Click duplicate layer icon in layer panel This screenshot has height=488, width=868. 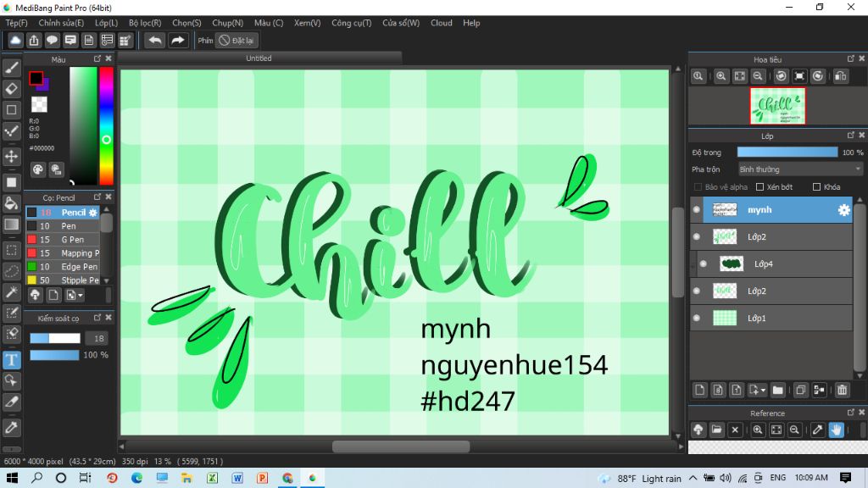point(800,390)
